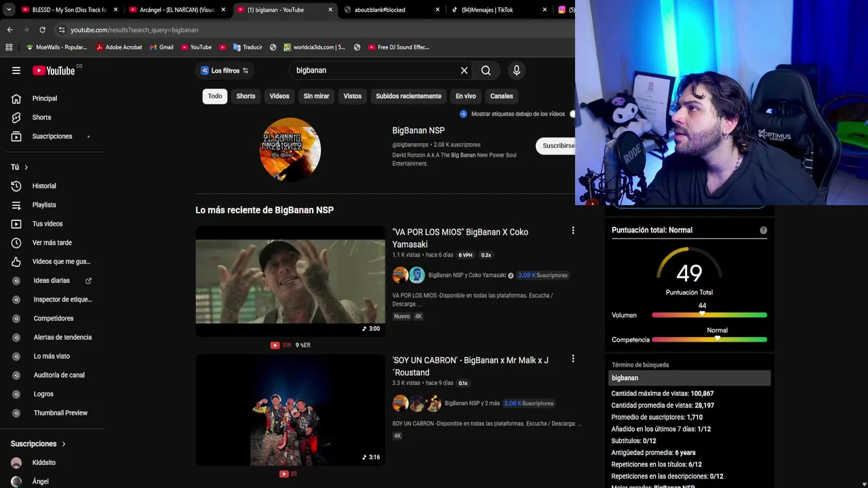Click the browser address bar URL
The height and width of the screenshot is (488, 868).
[134, 30]
